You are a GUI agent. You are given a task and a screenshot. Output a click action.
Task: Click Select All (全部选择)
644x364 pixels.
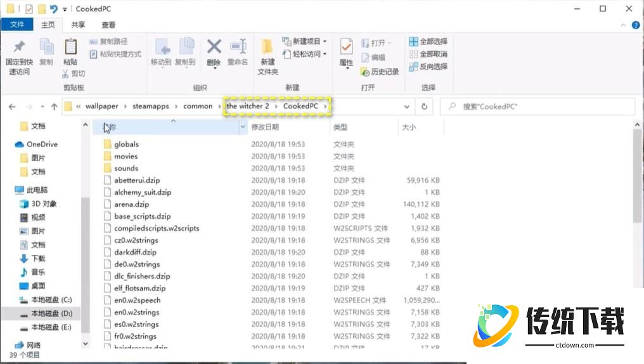click(x=428, y=42)
